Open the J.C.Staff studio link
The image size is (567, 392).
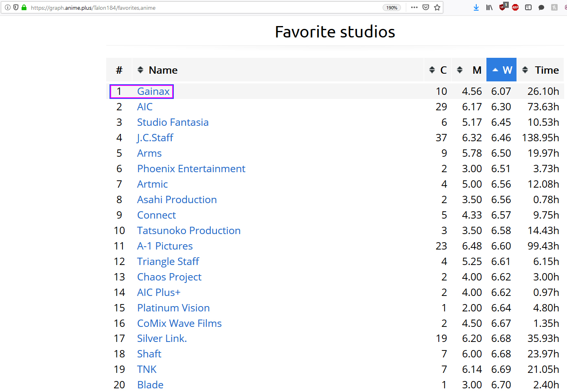pyautogui.click(x=155, y=138)
